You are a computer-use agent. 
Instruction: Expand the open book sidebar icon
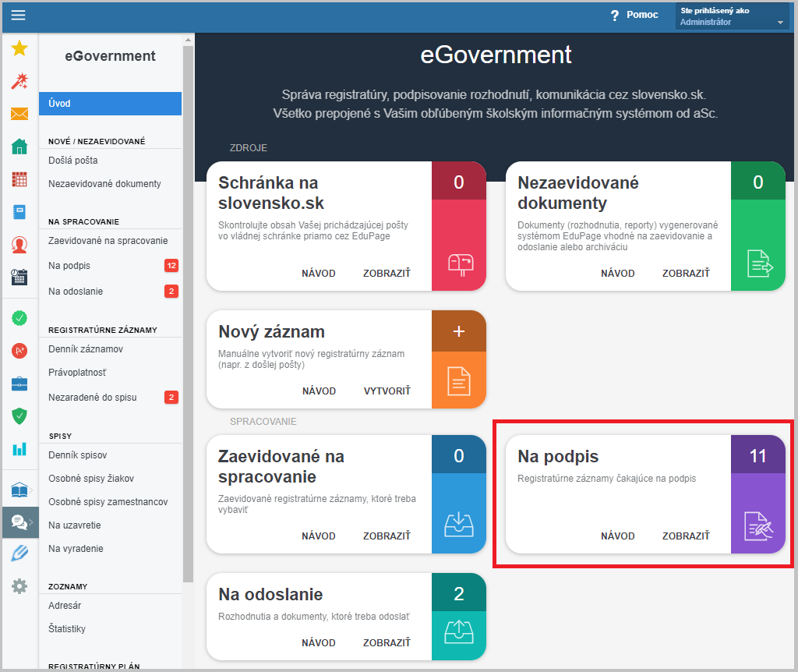click(20, 490)
